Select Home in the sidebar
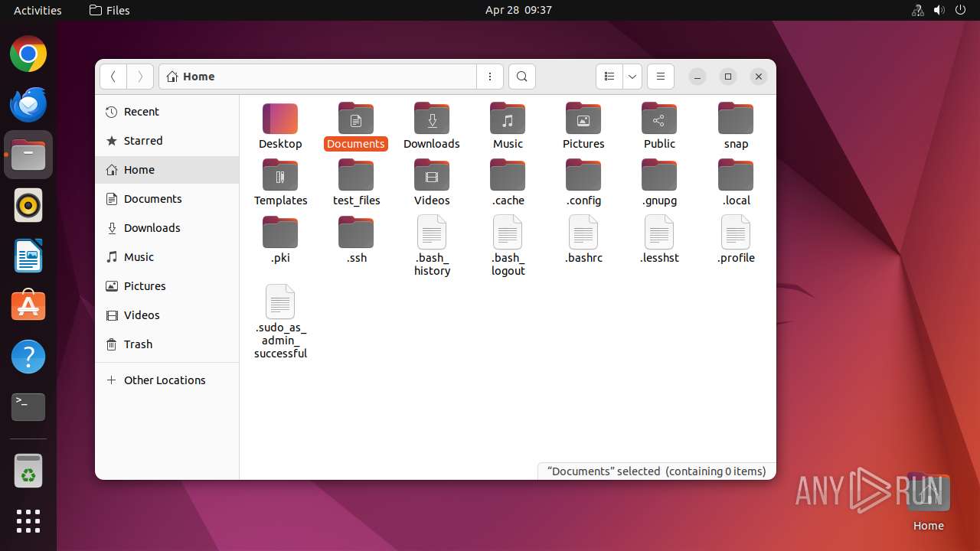The width and height of the screenshot is (980, 551). pyautogui.click(x=167, y=170)
